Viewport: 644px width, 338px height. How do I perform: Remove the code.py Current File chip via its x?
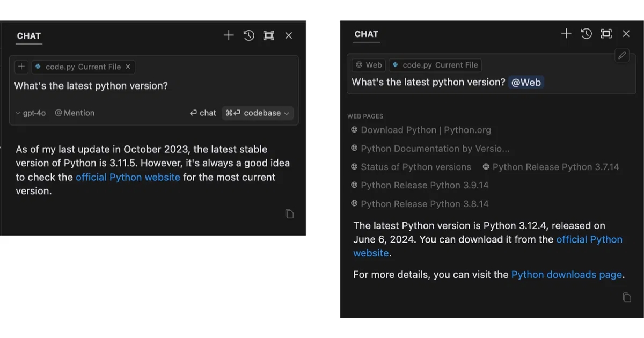128,67
